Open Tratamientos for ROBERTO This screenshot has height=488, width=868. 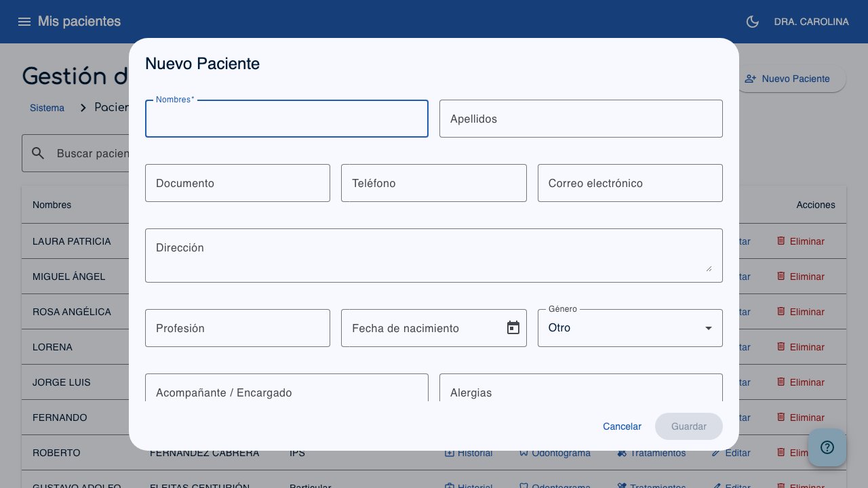pos(651,453)
